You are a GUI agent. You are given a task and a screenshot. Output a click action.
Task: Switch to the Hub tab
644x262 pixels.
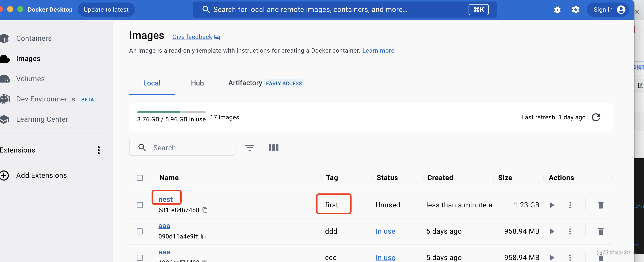tap(197, 83)
